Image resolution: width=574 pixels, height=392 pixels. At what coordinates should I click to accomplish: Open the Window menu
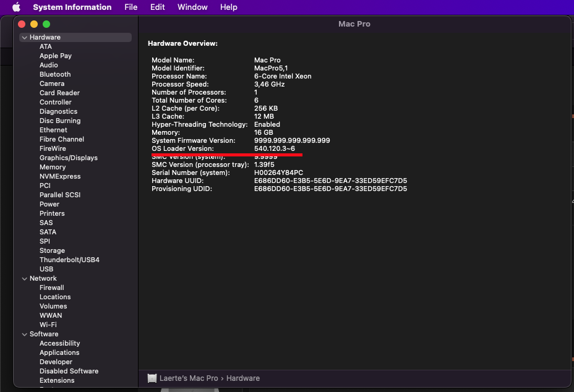click(192, 7)
